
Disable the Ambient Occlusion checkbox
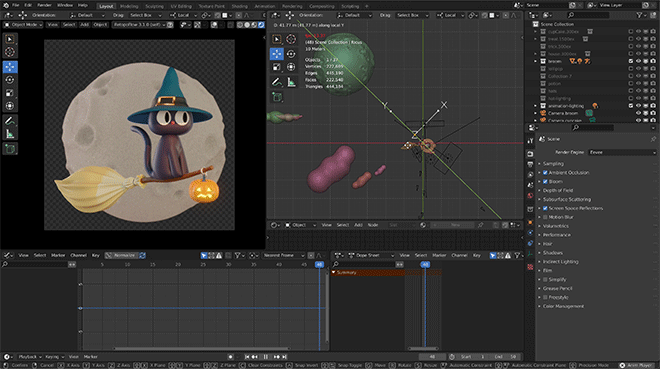coord(545,173)
